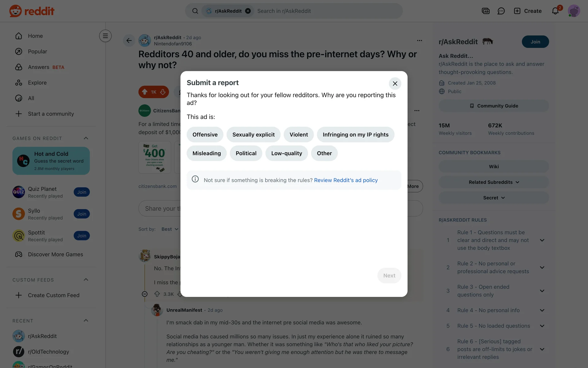This screenshot has height=368, width=588.
Task: Click the Community Guide button
Action: 494,106
